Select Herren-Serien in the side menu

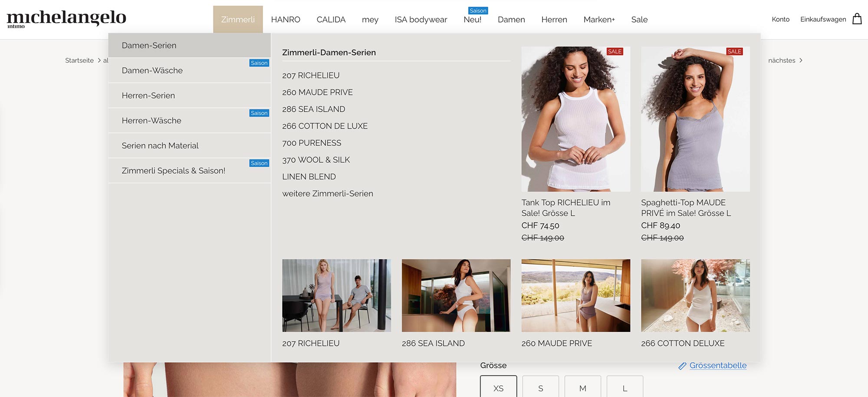coord(190,96)
